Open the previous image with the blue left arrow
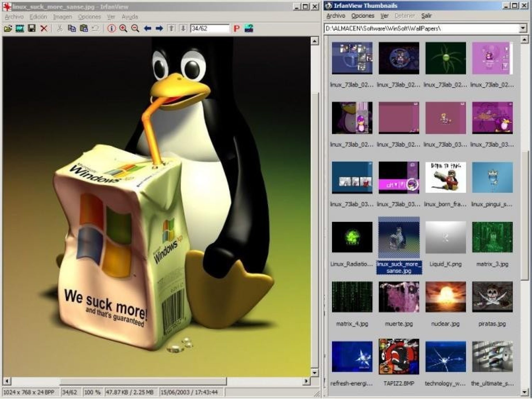The width and height of the screenshot is (532, 399). (148, 29)
